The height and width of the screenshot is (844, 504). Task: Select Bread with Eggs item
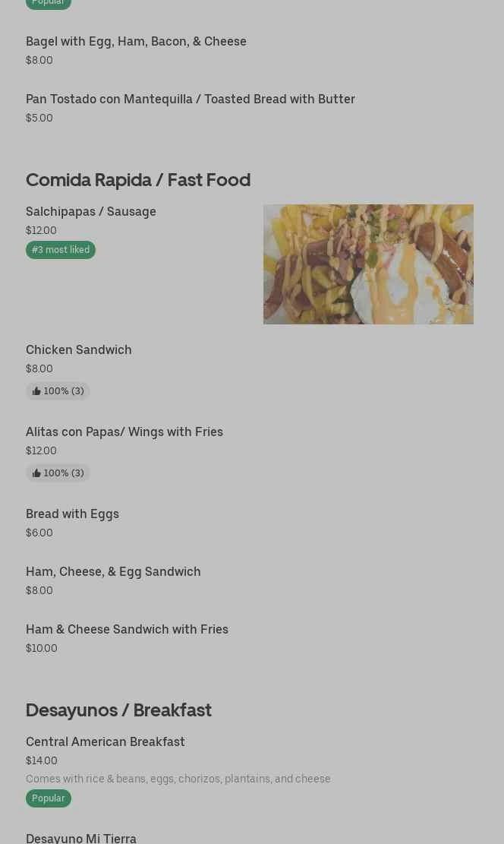click(72, 514)
